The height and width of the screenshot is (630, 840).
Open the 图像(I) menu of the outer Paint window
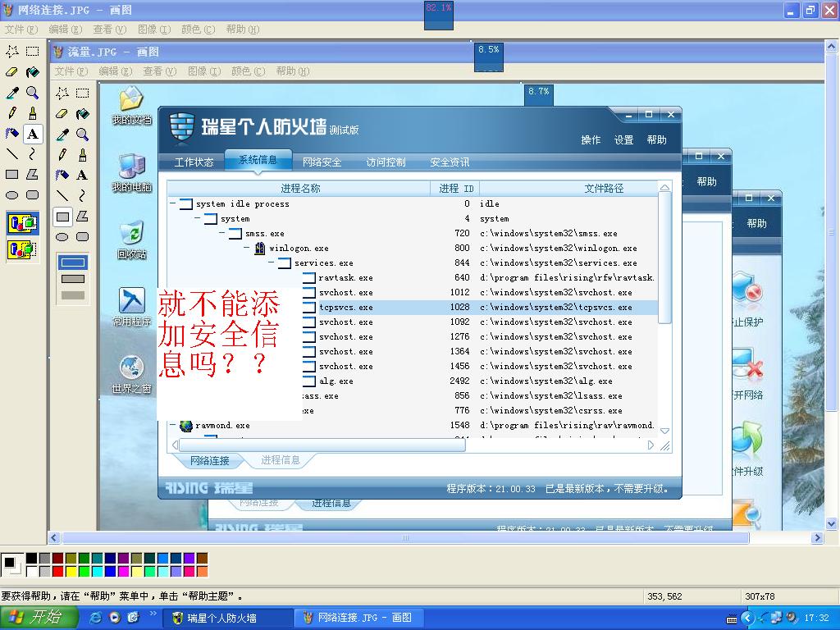click(154, 30)
